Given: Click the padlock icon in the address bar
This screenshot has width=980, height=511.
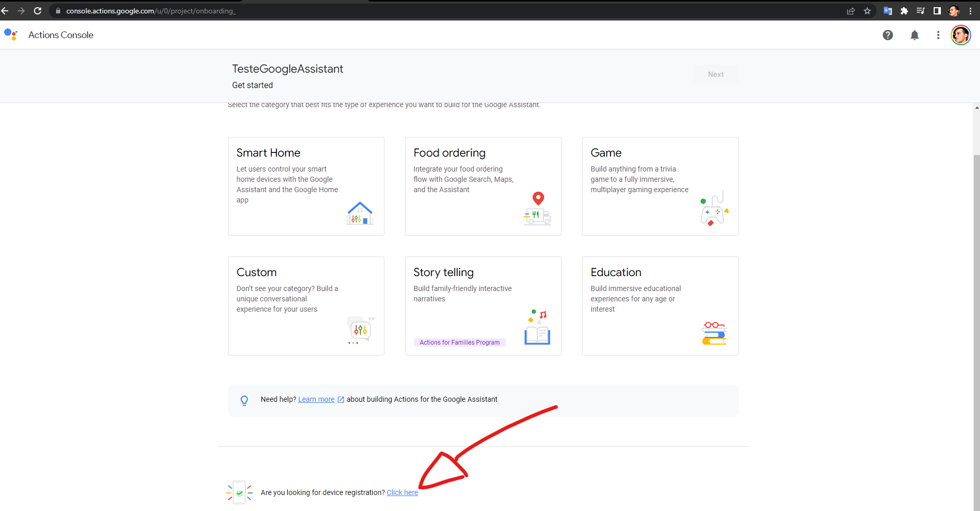Looking at the screenshot, I should click(x=58, y=10).
